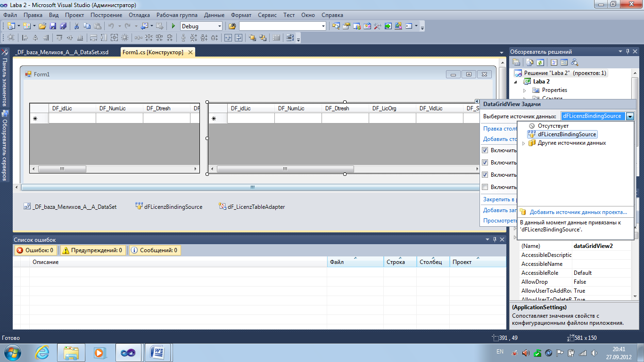
Task: Click the View Code icon in Solution Explorer
Action: [554, 62]
